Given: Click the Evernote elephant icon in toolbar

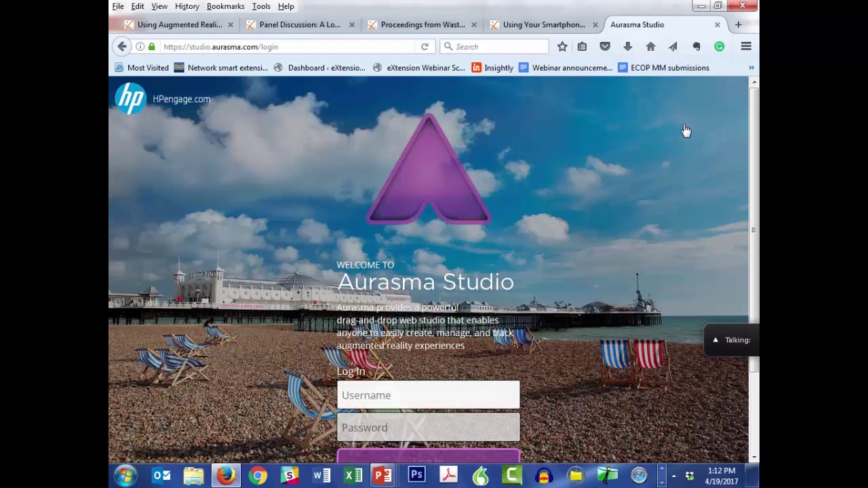Looking at the screenshot, I should pos(696,47).
